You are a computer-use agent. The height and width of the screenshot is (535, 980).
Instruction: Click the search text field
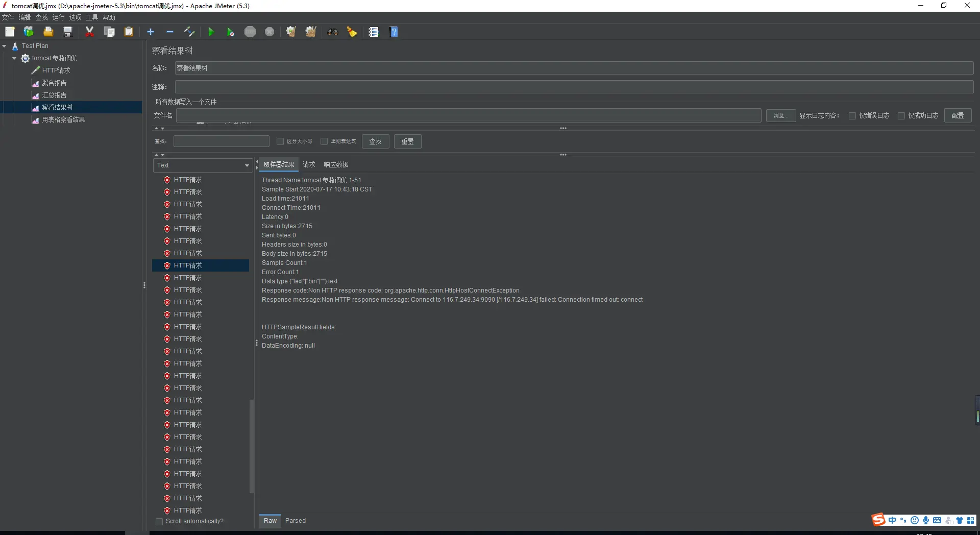(222, 141)
